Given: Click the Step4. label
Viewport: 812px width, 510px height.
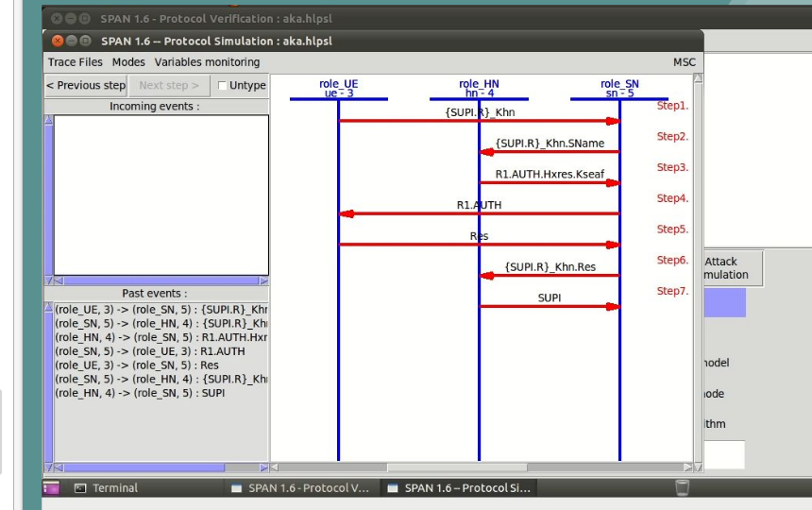Looking at the screenshot, I should [x=672, y=198].
